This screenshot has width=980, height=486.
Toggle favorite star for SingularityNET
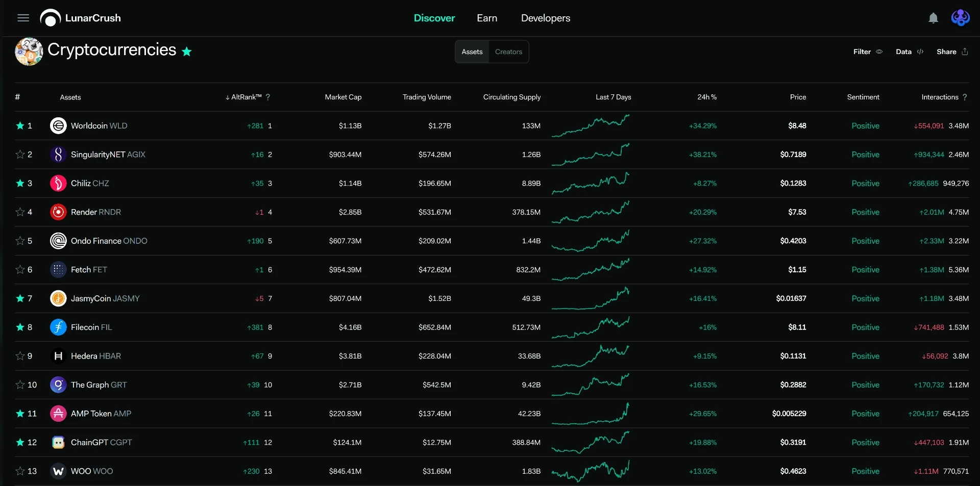(x=20, y=155)
